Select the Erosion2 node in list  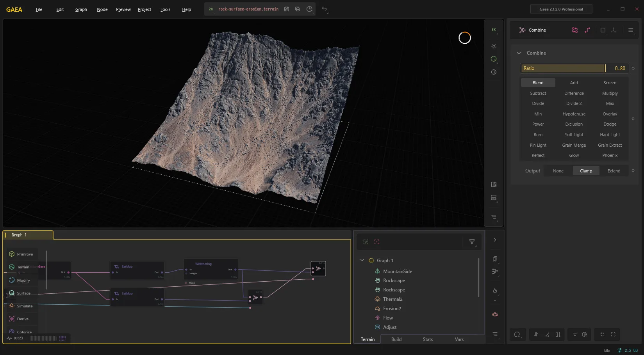click(x=392, y=309)
